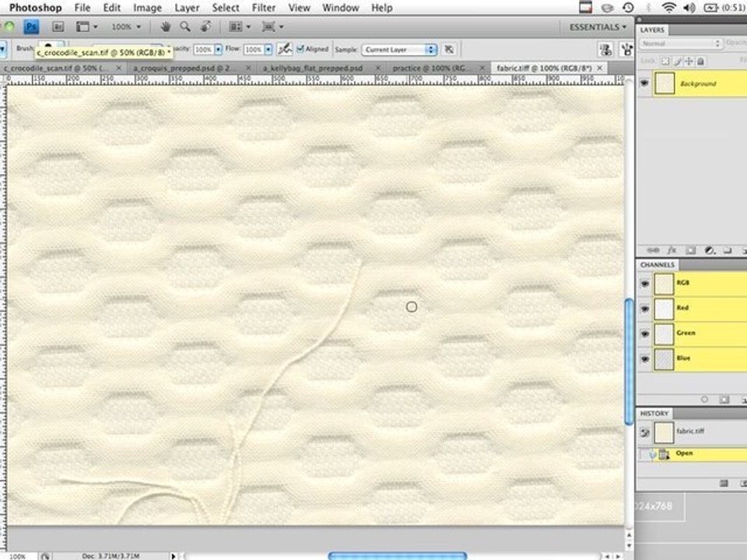The image size is (747, 560).
Task: Toggle visibility of RGB channel
Action: 644,284
